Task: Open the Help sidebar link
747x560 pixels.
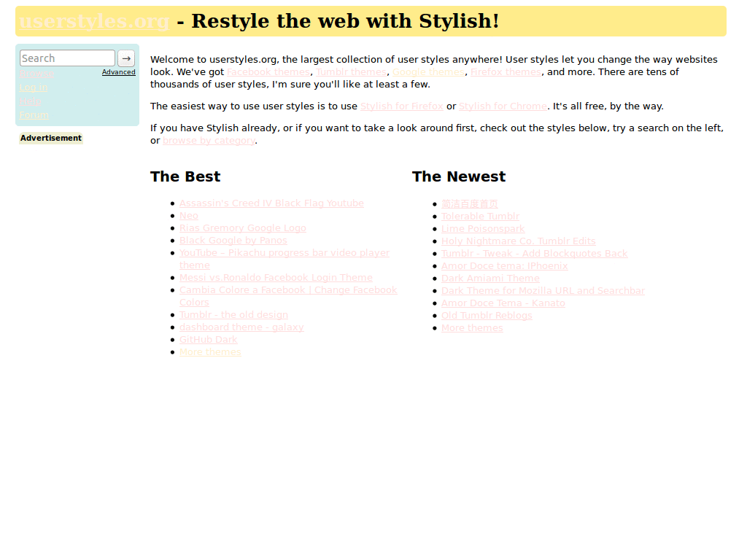Action: tap(30, 101)
